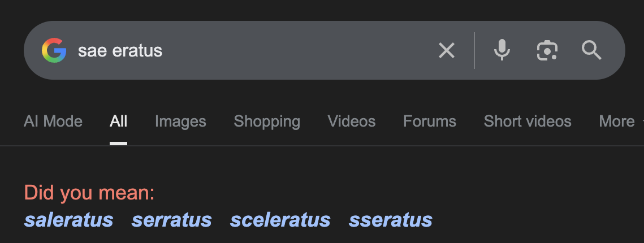Image resolution: width=644 pixels, height=243 pixels.
Task: Open the Images tab
Action: 180,121
